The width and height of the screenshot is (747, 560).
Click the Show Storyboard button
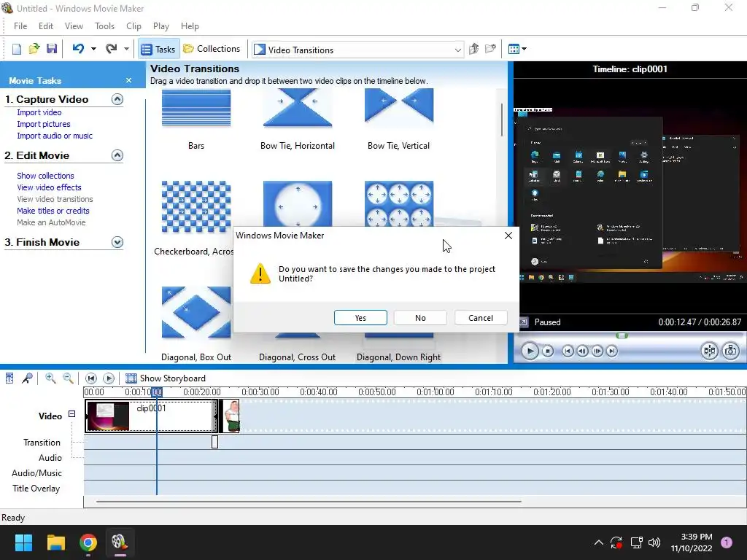pos(166,378)
